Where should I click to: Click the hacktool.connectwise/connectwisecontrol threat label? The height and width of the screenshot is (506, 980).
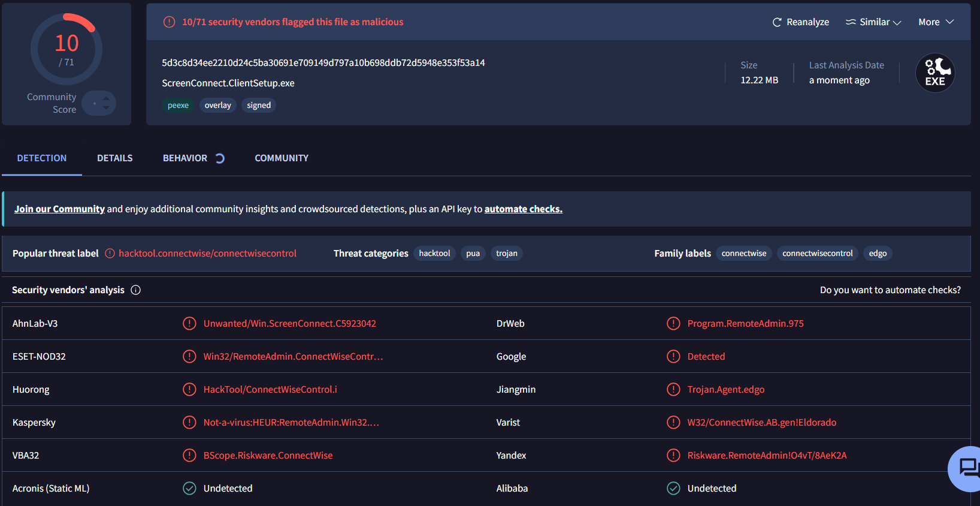click(x=207, y=254)
